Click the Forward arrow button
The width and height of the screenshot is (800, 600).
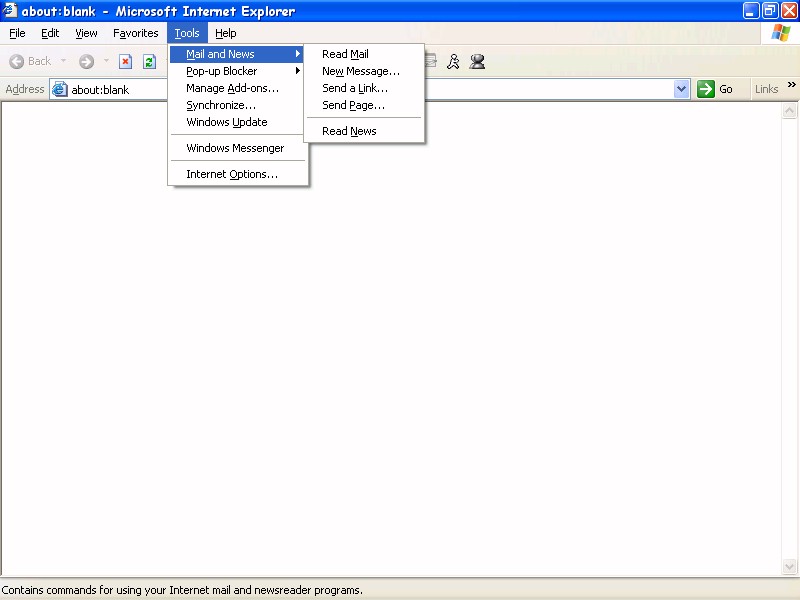tap(86, 62)
